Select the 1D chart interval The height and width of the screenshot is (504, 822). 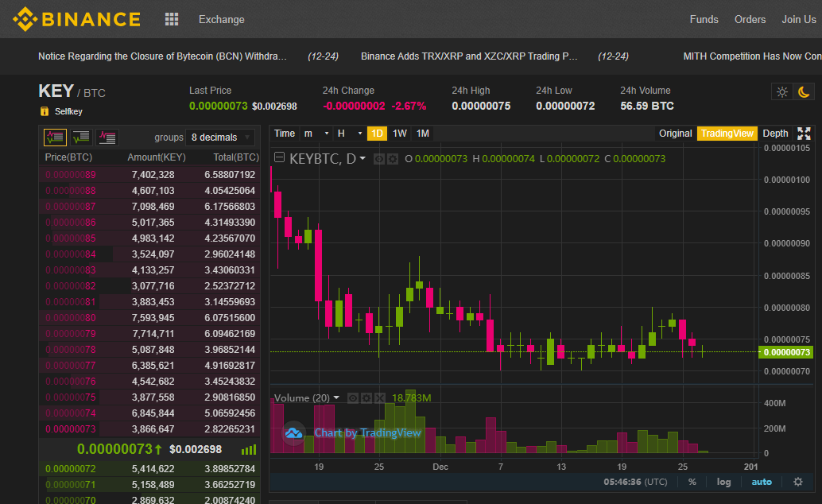point(377,134)
